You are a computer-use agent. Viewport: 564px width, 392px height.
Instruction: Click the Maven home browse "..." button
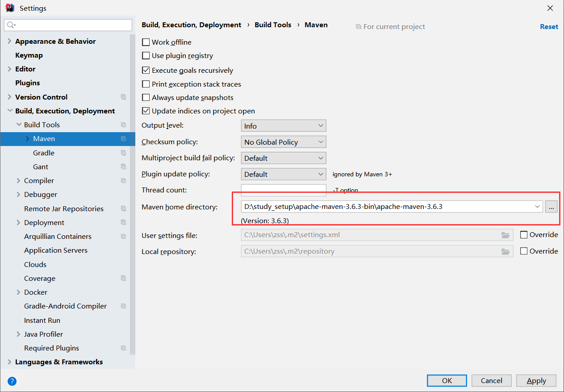point(551,206)
